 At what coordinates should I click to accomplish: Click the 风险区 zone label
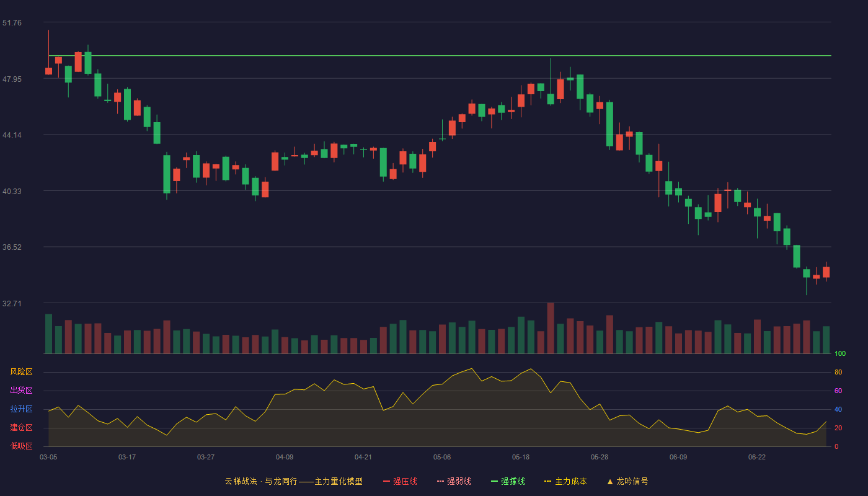click(21, 372)
